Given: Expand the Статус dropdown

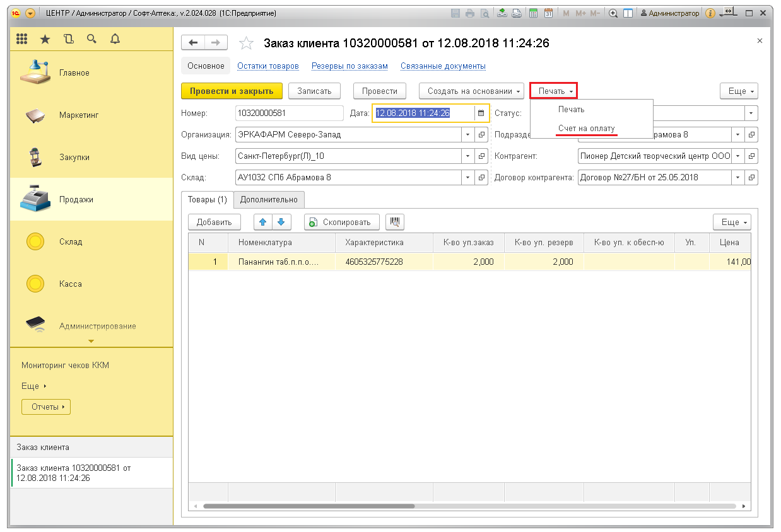Looking at the screenshot, I should (x=751, y=113).
